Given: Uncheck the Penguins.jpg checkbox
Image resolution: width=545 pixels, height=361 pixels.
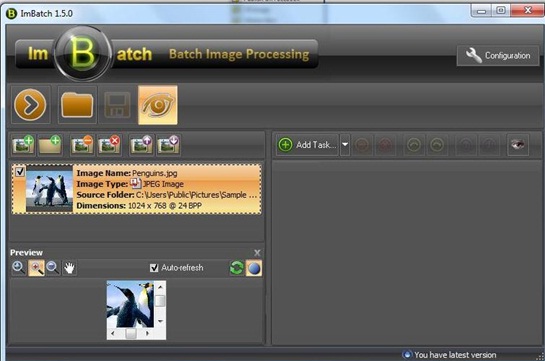Looking at the screenshot, I should point(20,172).
